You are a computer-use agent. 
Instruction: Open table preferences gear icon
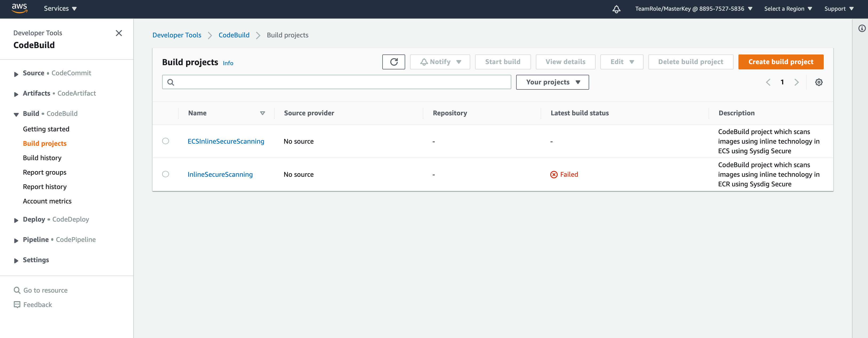819,82
